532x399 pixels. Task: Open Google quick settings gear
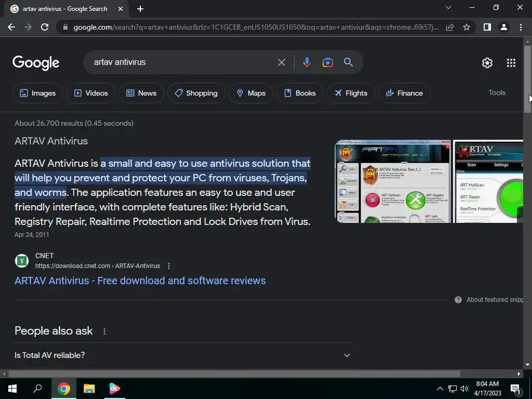pyautogui.click(x=487, y=63)
